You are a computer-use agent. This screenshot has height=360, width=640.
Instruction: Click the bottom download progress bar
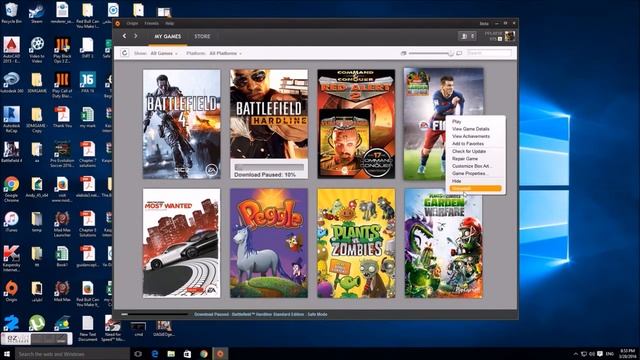[155, 314]
